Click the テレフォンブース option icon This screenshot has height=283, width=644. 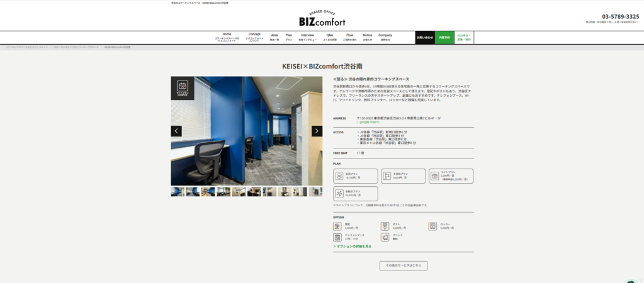pos(337,237)
